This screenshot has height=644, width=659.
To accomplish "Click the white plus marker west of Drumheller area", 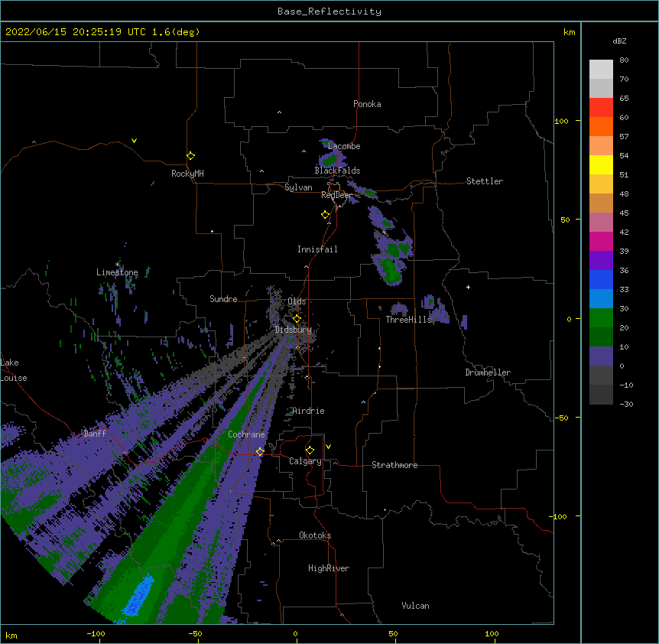I will click(468, 287).
